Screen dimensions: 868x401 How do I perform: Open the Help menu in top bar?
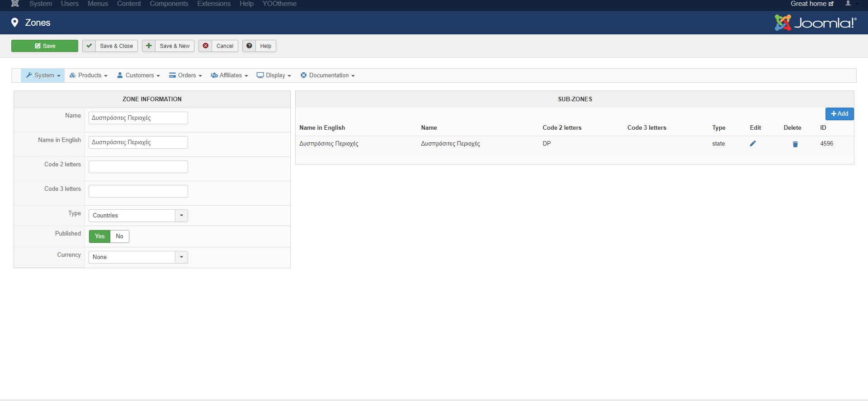(246, 4)
